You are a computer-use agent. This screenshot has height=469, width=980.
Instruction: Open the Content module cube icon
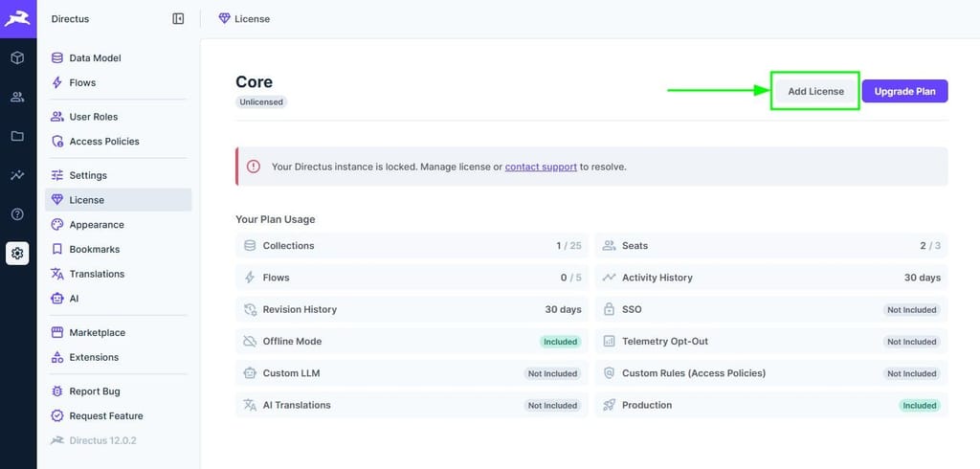pos(17,58)
